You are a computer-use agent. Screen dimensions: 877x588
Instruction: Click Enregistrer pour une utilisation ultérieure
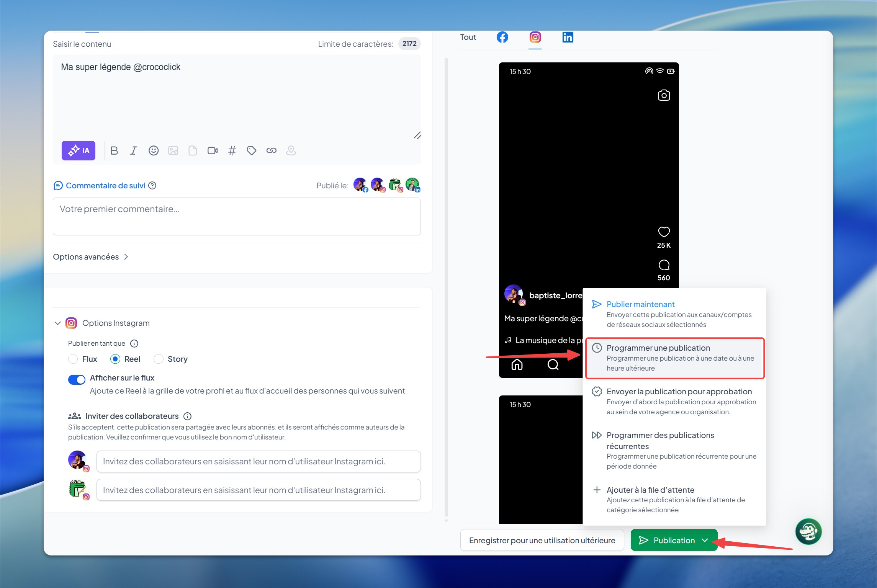pyautogui.click(x=542, y=540)
